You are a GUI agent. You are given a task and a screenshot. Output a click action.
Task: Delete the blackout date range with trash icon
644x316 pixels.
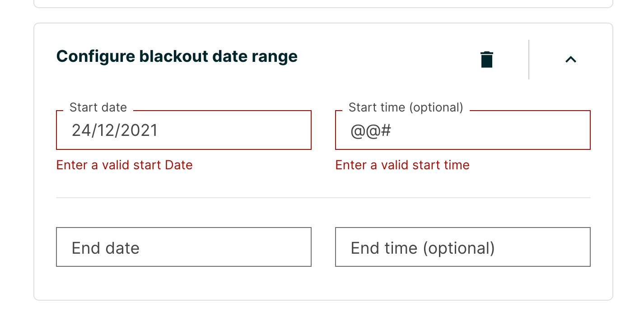pyautogui.click(x=486, y=60)
